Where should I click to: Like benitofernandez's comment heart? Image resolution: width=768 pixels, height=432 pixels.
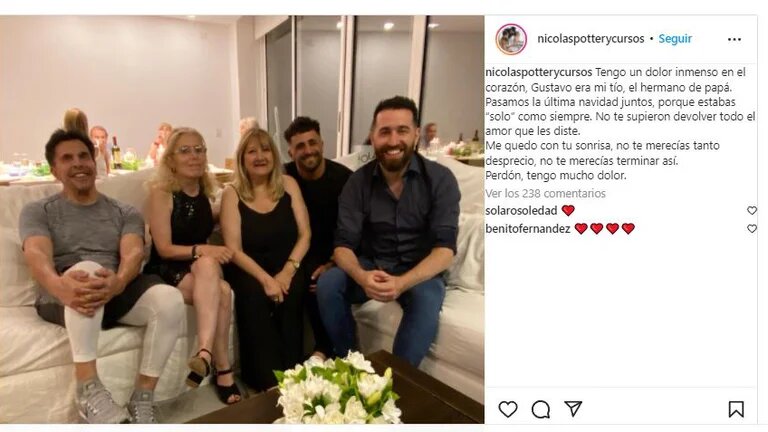[x=751, y=229]
